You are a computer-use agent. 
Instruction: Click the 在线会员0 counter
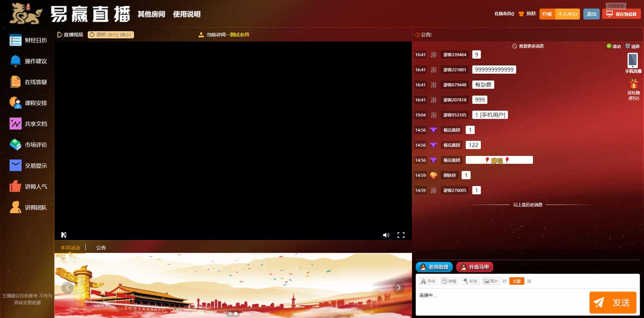pyautogui.click(x=504, y=14)
